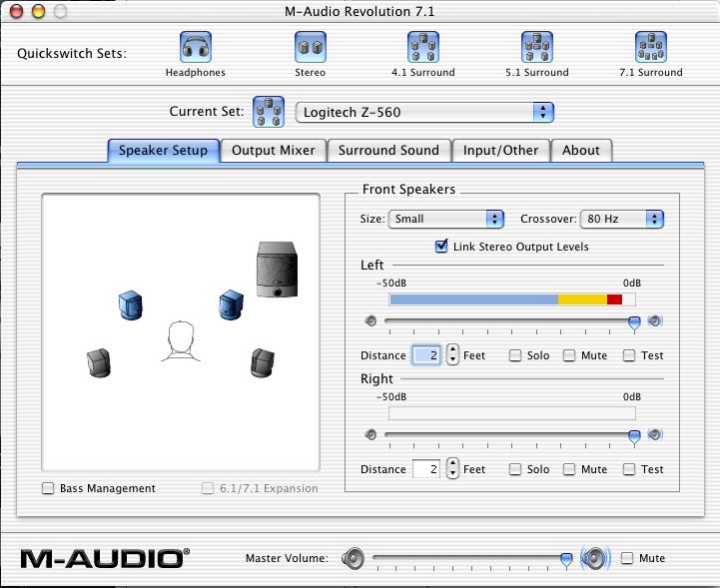The image size is (720, 588).
Task: Click the Left speaker output level slider
Action: tap(634, 322)
